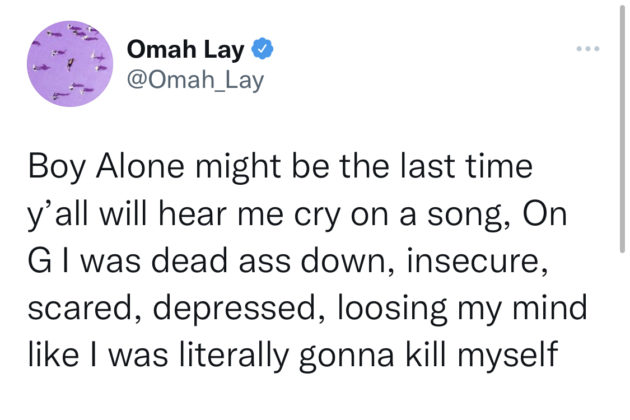
Task: Click the Omah Lay display name
Action: [186, 50]
